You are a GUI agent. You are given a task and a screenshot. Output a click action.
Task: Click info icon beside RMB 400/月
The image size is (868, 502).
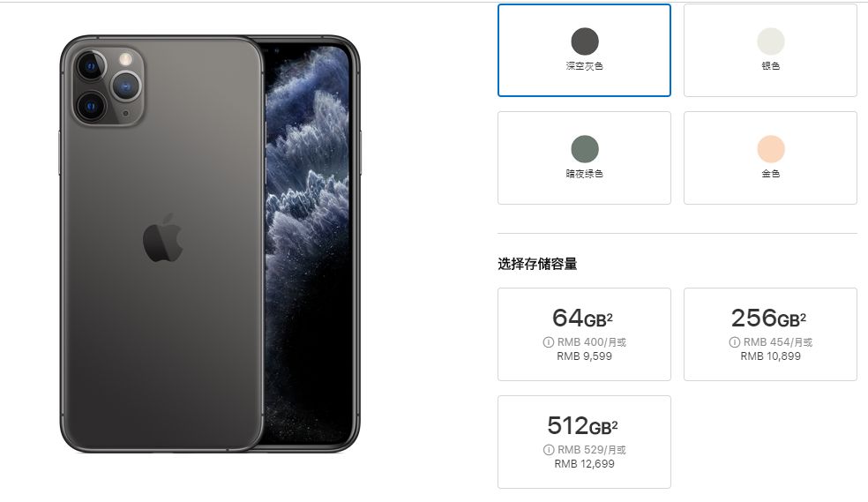[548, 342]
